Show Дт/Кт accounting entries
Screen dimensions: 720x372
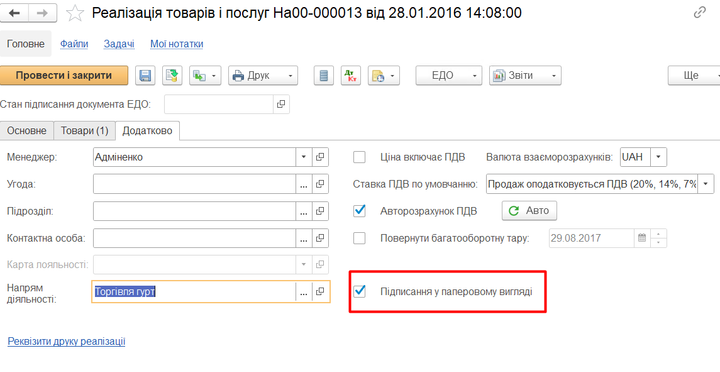[351, 75]
